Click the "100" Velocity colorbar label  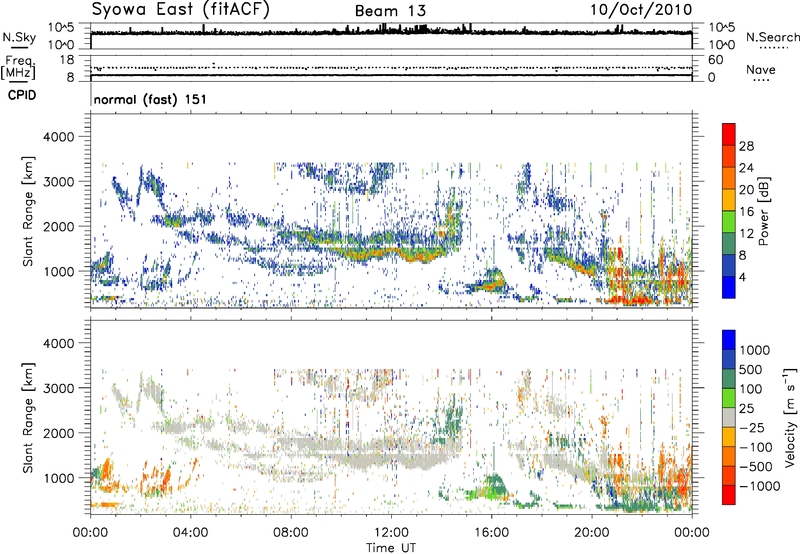751,389
